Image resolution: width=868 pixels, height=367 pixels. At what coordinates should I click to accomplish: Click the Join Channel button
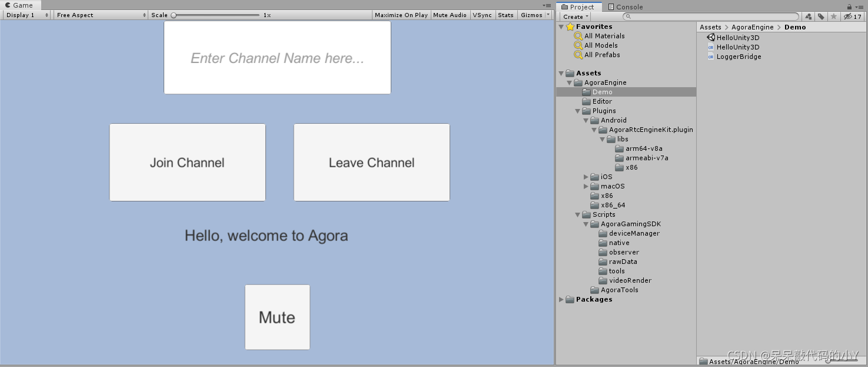(187, 163)
